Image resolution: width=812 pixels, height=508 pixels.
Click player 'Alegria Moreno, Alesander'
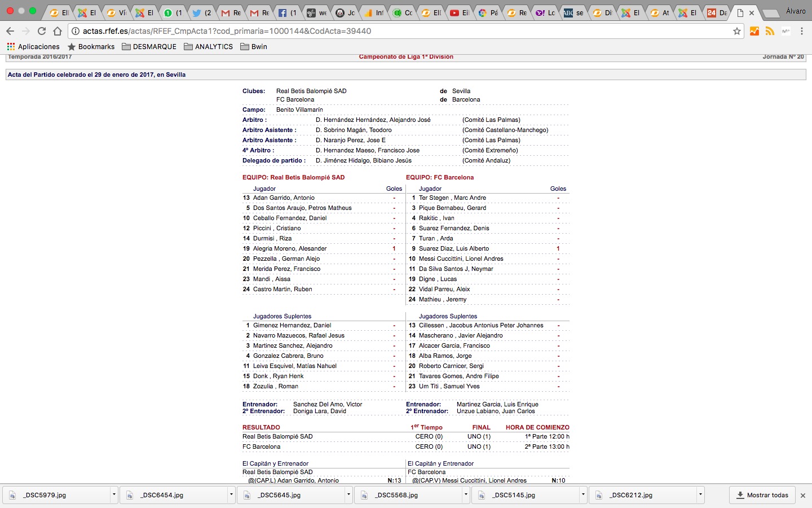click(290, 248)
